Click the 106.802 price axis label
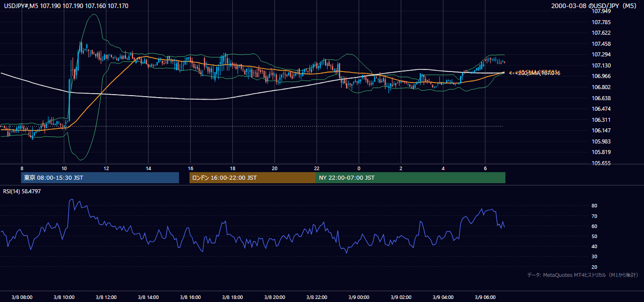The width and height of the screenshot is (644, 302). coord(602,87)
